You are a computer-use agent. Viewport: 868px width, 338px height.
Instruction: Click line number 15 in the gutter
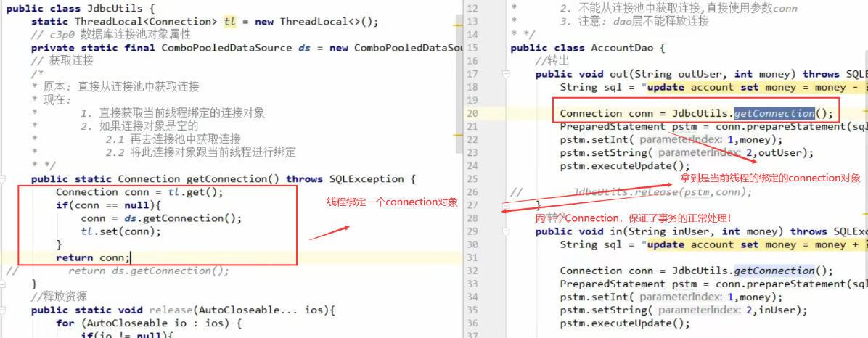coord(472,48)
